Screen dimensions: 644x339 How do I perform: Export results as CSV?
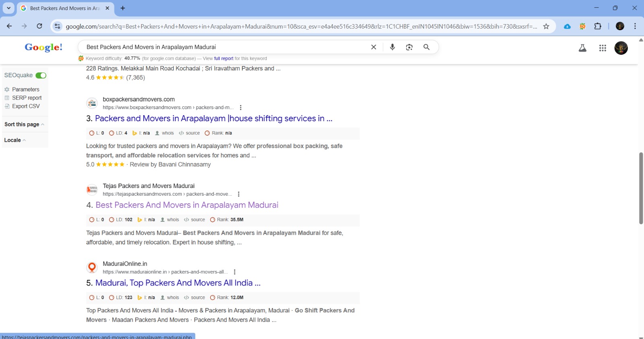[x=26, y=106]
